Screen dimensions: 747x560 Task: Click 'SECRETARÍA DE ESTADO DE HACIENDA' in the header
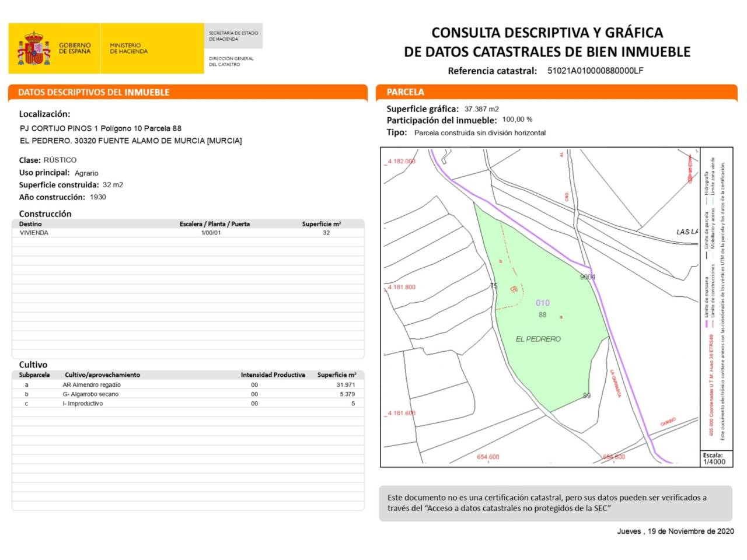(233, 36)
